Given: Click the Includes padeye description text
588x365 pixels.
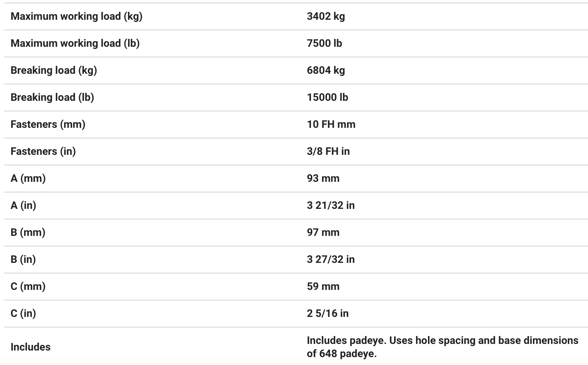Looking at the screenshot, I should [442, 347].
